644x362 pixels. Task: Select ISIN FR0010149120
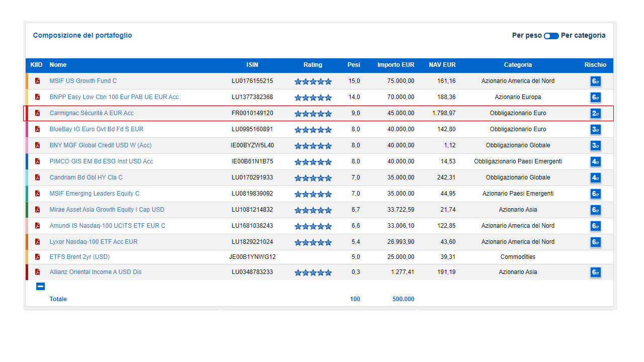click(x=253, y=113)
